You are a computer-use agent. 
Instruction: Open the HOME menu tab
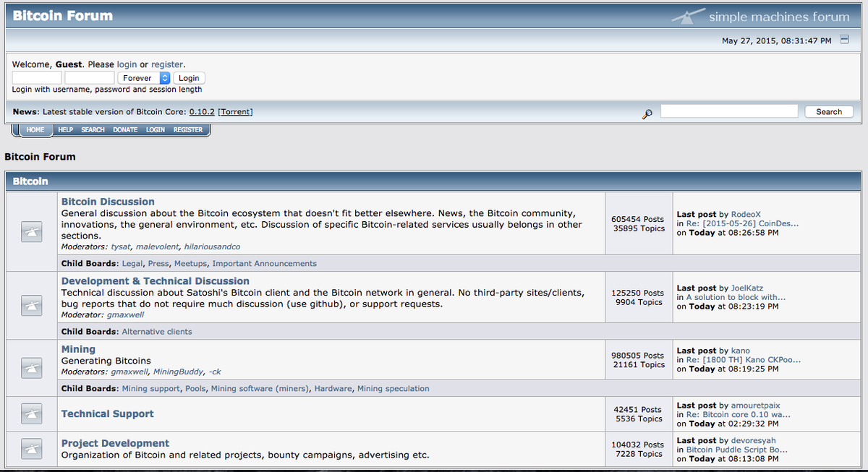tap(35, 129)
